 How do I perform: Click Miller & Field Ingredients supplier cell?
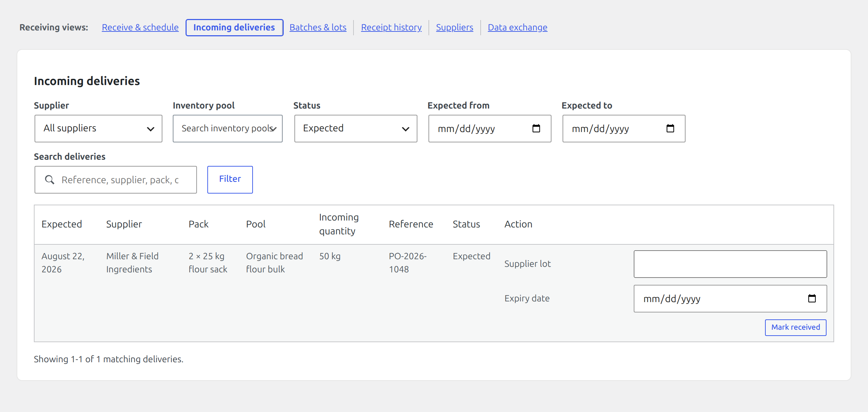(x=132, y=263)
